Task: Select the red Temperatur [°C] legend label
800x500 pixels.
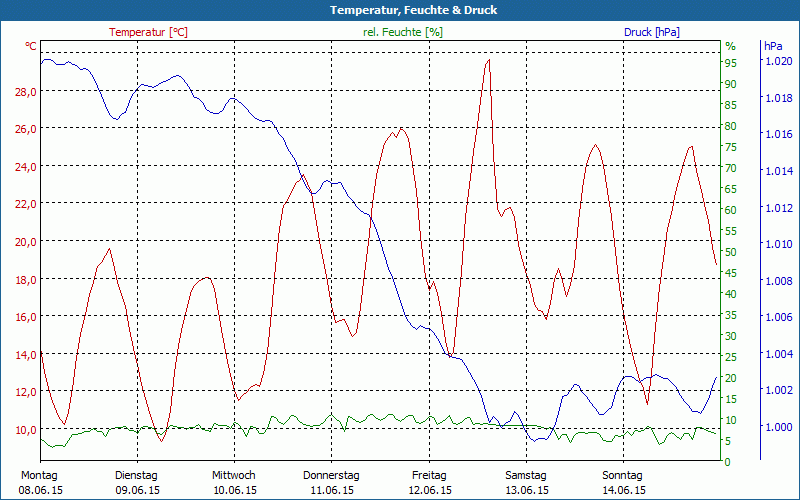Action: (148, 32)
